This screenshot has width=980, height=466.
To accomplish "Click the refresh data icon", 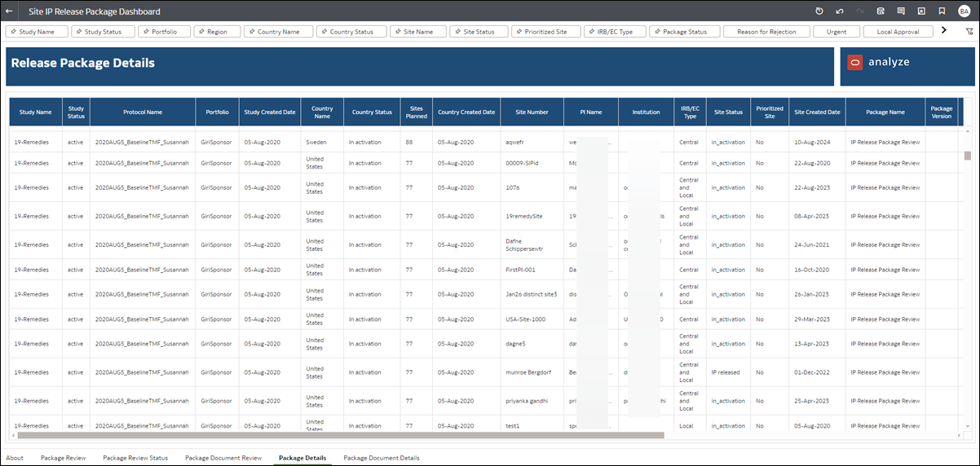I will pyautogui.click(x=819, y=11).
